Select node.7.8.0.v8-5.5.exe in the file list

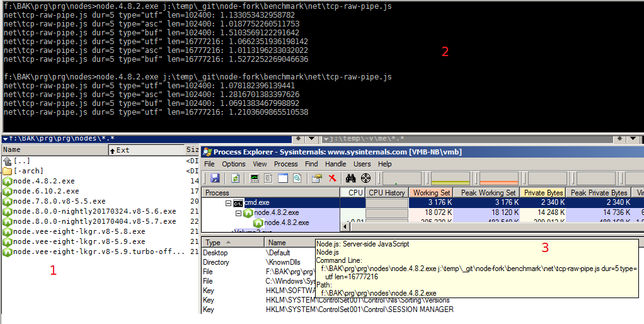[54, 201]
